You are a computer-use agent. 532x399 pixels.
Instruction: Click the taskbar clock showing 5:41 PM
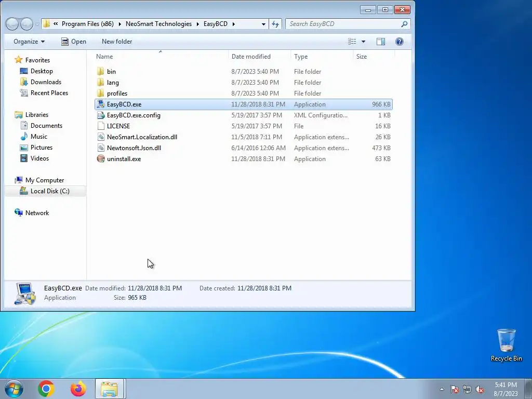point(506,389)
